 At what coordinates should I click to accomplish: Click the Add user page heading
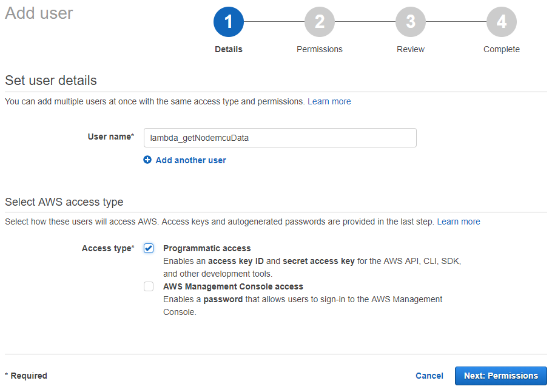39,13
